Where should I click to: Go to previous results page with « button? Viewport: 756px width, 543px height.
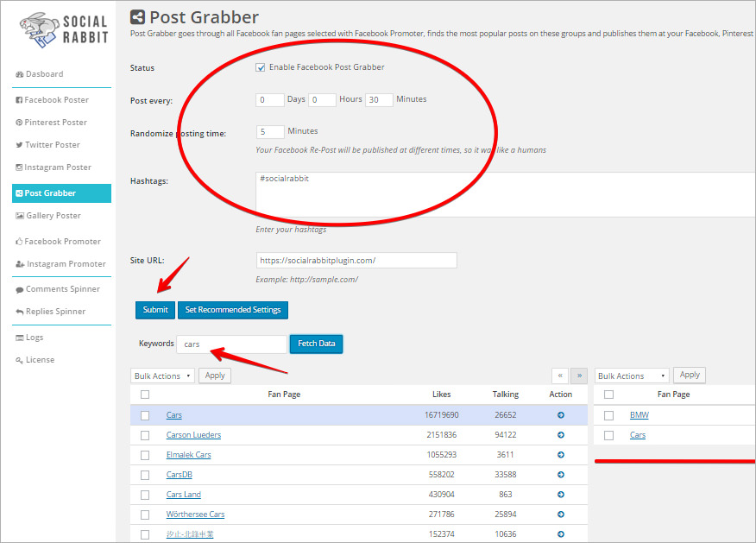coord(560,376)
